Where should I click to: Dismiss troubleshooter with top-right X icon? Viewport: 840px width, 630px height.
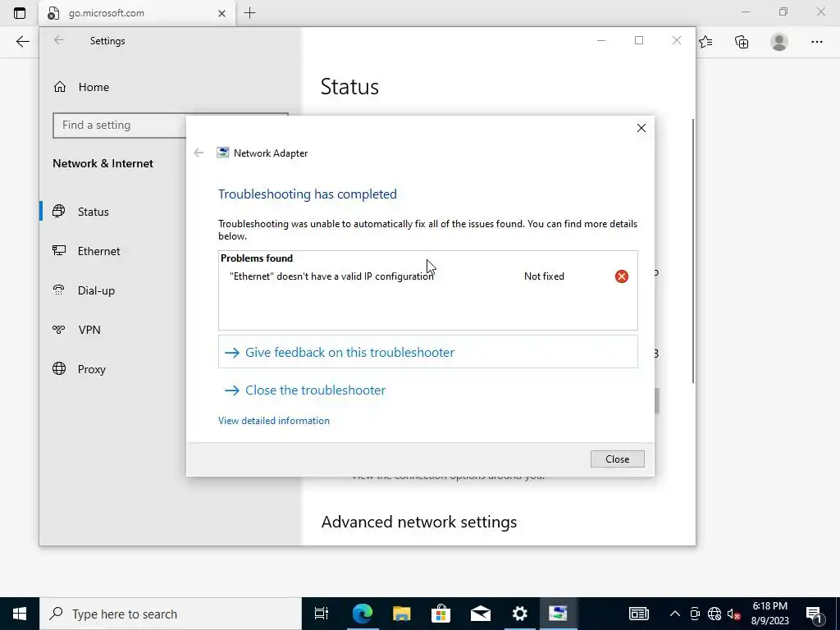[641, 128]
